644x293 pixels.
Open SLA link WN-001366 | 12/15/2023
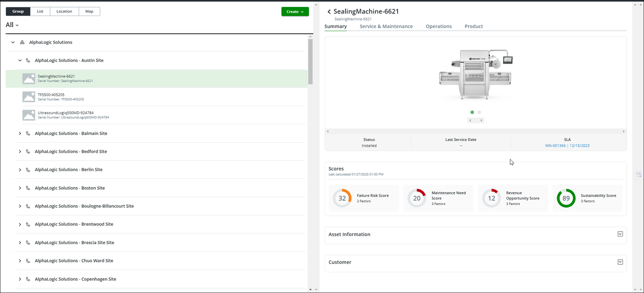click(x=567, y=145)
